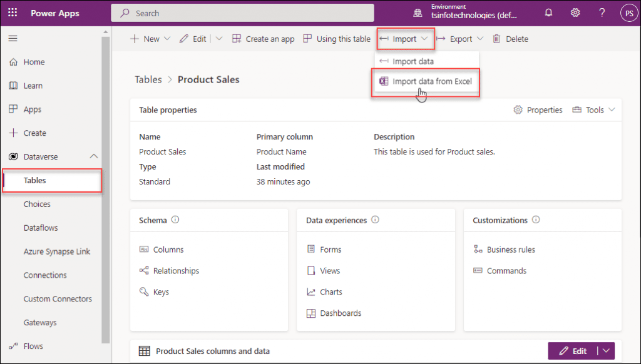Viewport: 641px width, 364px height.
Task: Click the Commands icon
Action: pyautogui.click(x=478, y=270)
